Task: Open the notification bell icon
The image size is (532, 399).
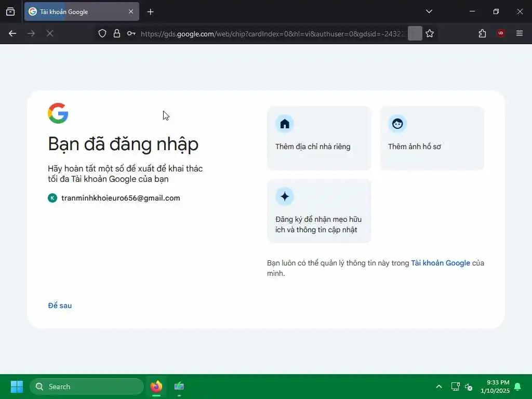Action: coord(518,387)
